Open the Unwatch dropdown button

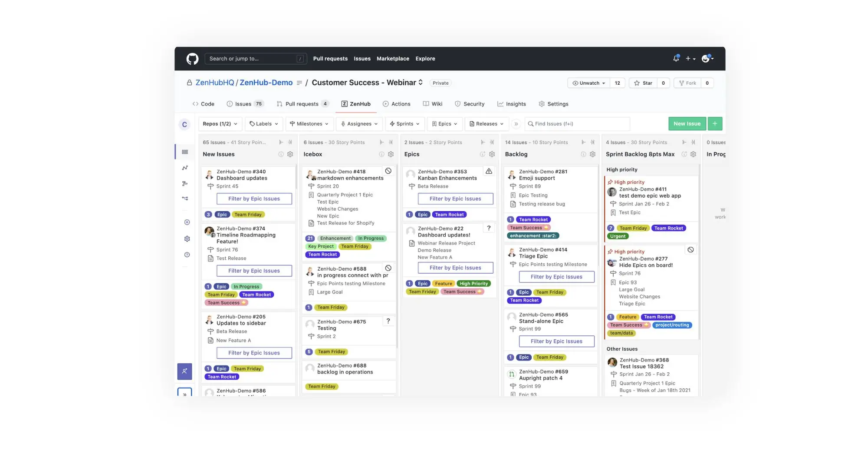tap(589, 83)
